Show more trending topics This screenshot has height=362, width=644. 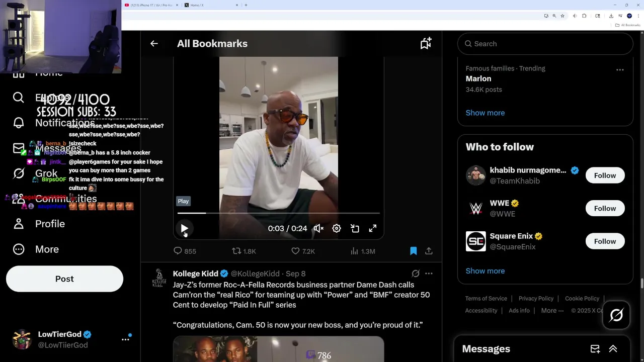click(485, 113)
